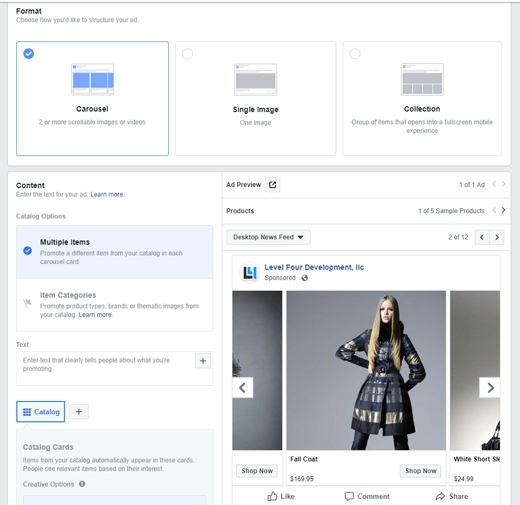520x505 pixels.
Task: Go to next placement preview (2 of 12)
Action: click(497, 237)
